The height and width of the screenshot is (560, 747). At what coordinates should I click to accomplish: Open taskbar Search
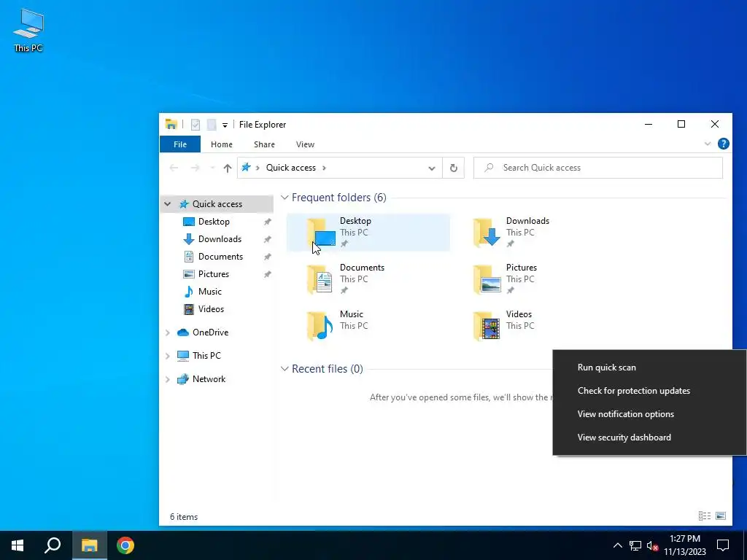[53, 545]
